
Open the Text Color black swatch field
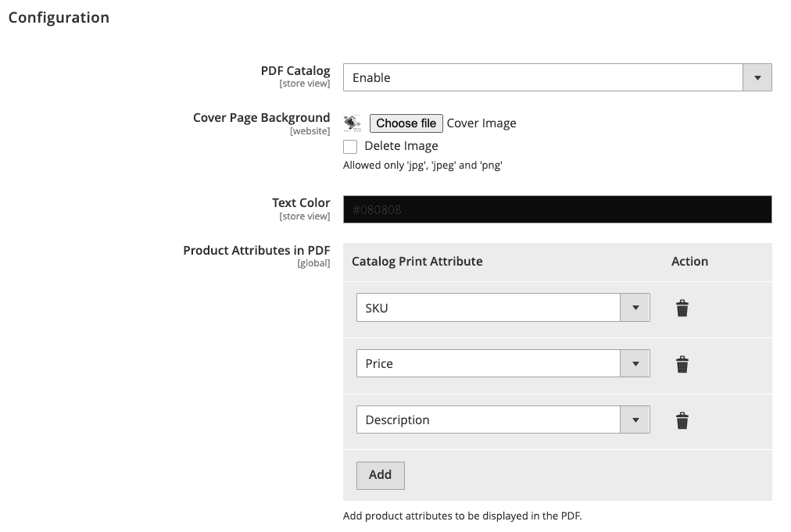pyautogui.click(x=557, y=209)
